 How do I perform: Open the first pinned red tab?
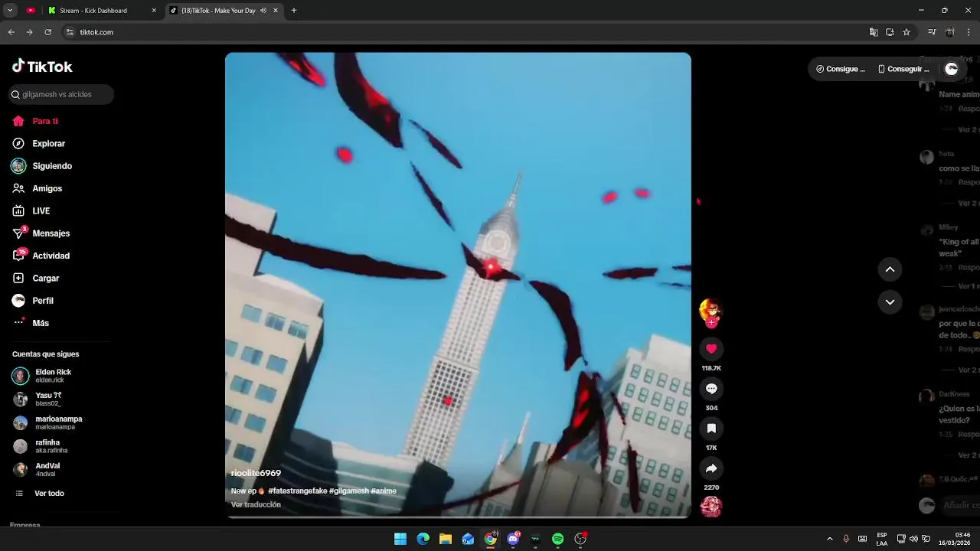pos(31,11)
